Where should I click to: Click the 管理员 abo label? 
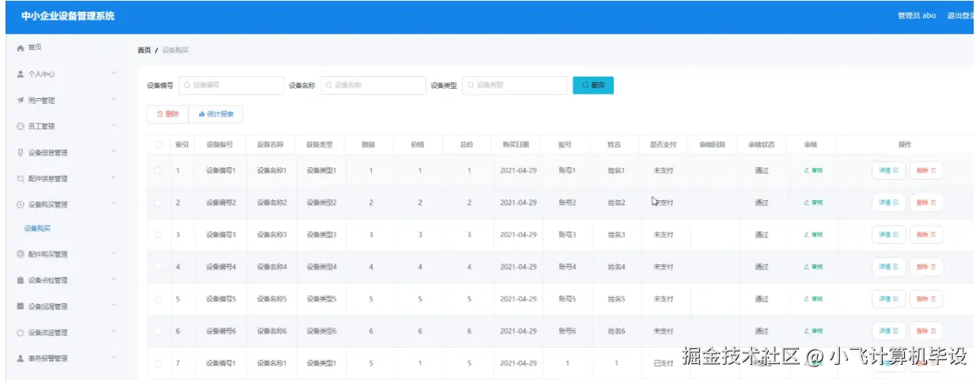[x=917, y=16]
